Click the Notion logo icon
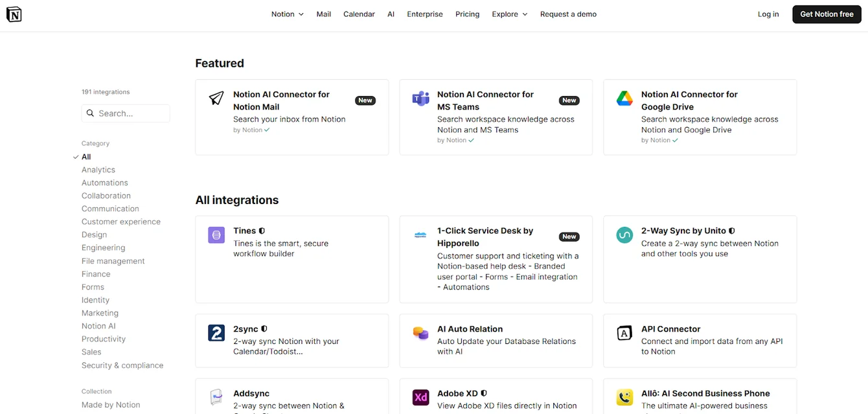This screenshot has width=868, height=414. pos(14,14)
